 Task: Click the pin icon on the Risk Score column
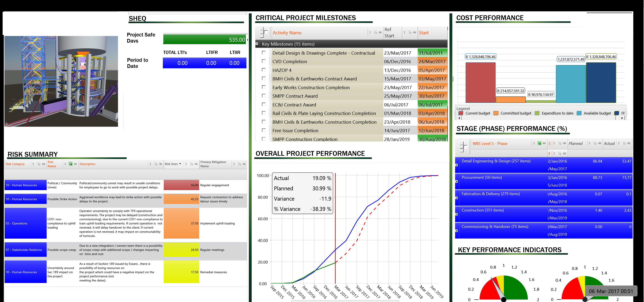point(196,164)
